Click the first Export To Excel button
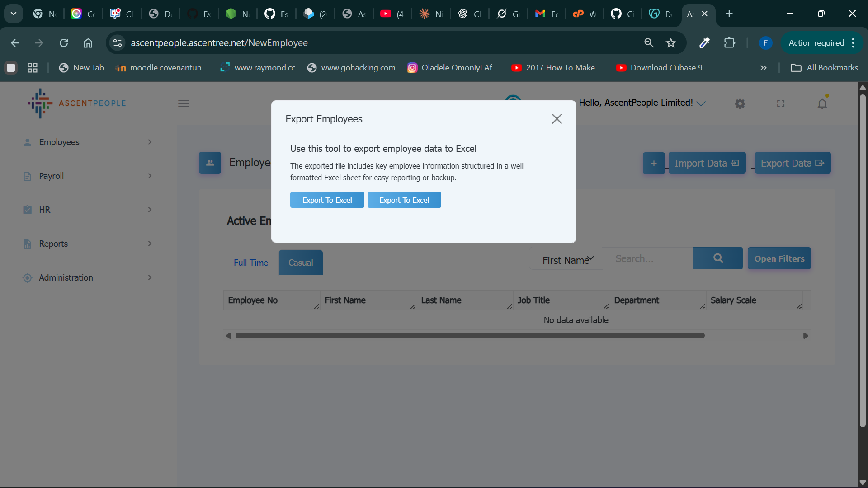Image resolution: width=868 pixels, height=488 pixels. 327,200
